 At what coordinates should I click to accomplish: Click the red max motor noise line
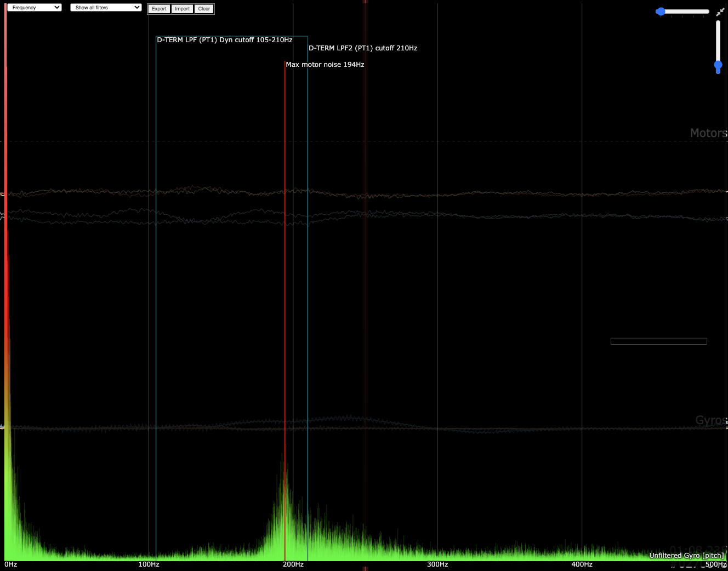coord(285,274)
